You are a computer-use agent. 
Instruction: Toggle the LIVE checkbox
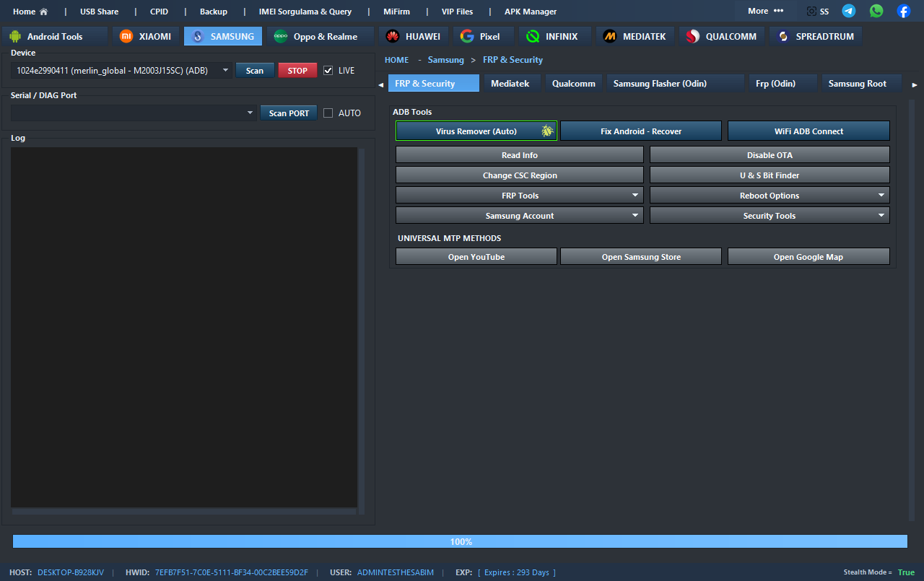tap(328, 71)
